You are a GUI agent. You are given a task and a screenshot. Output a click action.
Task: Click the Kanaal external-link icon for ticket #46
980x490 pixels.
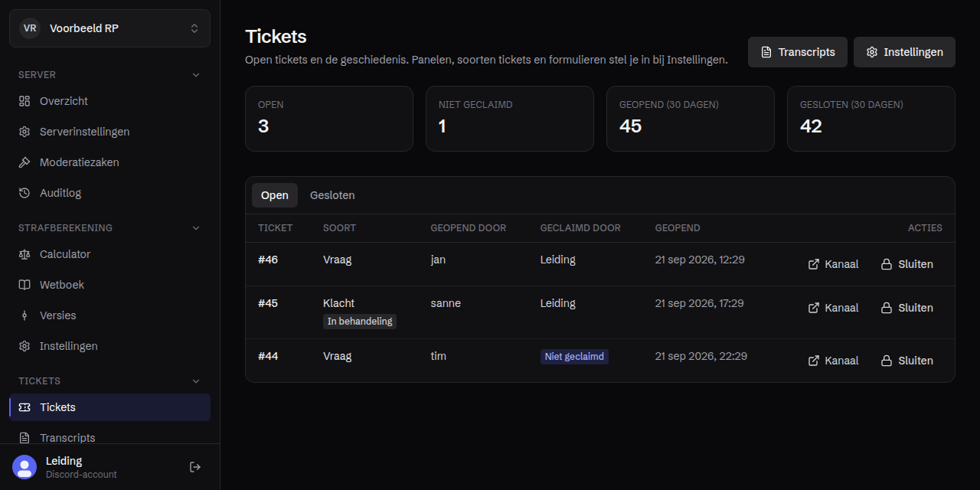pos(814,264)
